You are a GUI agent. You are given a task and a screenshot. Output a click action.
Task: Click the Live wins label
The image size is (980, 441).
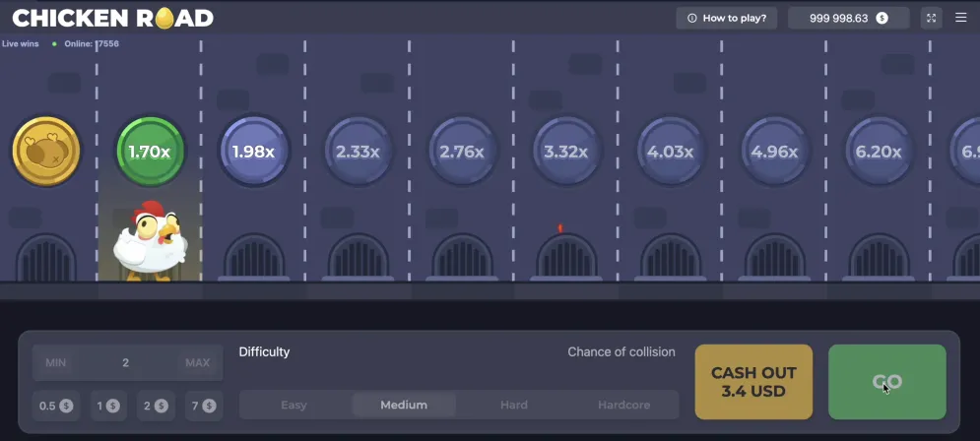pyautogui.click(x=20, y=43)
